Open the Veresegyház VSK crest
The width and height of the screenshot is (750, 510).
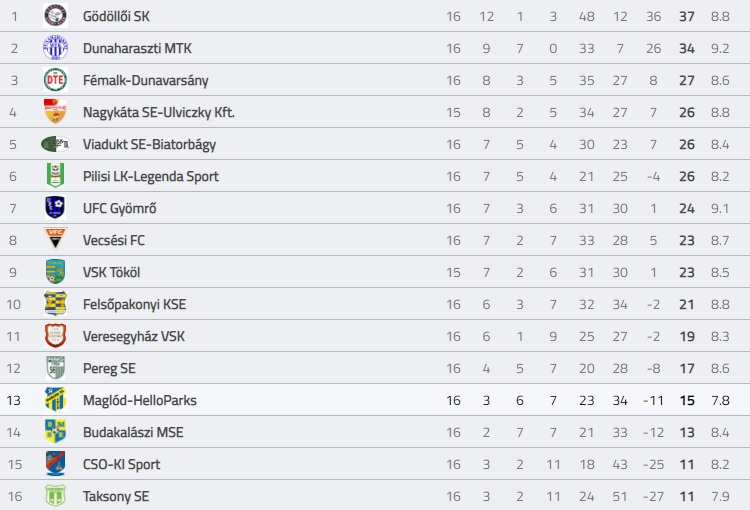(x=55, y=336)
